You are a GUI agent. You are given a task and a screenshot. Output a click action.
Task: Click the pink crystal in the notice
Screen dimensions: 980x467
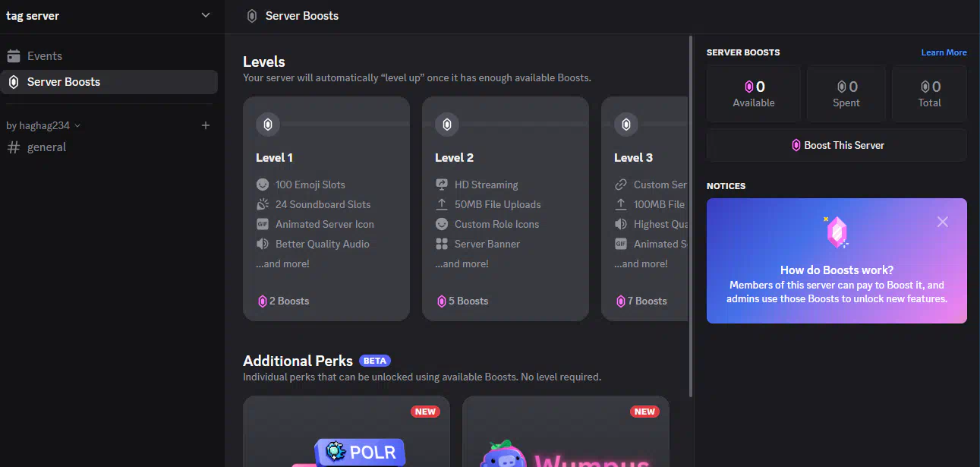[x=837, y=232]
